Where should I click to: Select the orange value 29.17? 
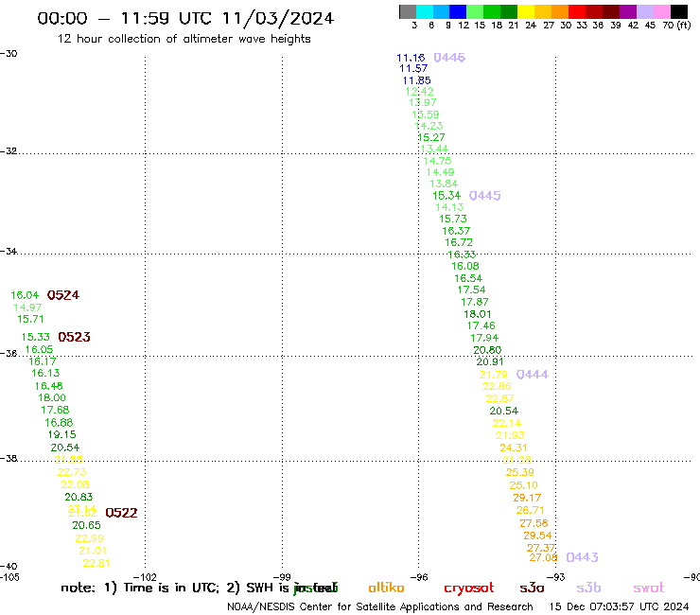[527, 497]
